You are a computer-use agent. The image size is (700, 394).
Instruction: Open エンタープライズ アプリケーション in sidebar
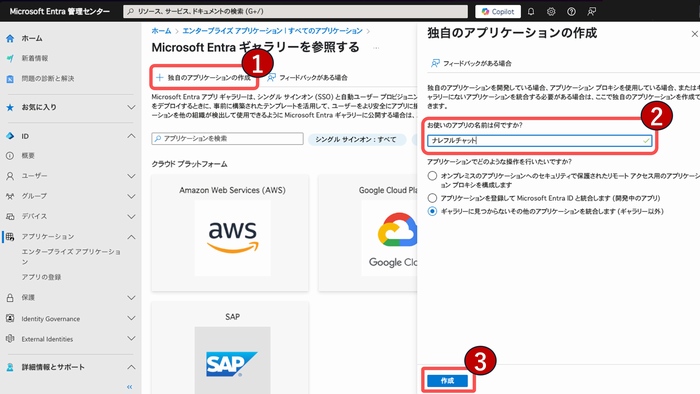tap(71, 257)
